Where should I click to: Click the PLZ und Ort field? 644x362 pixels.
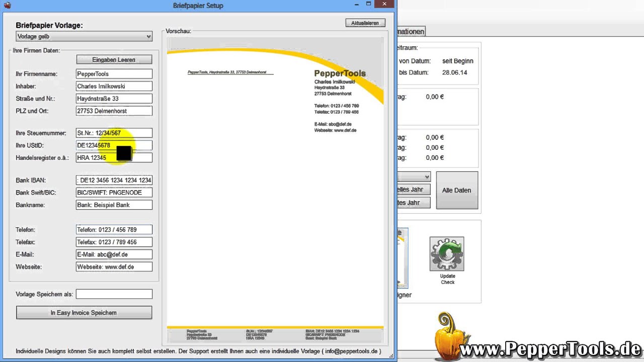114,111
